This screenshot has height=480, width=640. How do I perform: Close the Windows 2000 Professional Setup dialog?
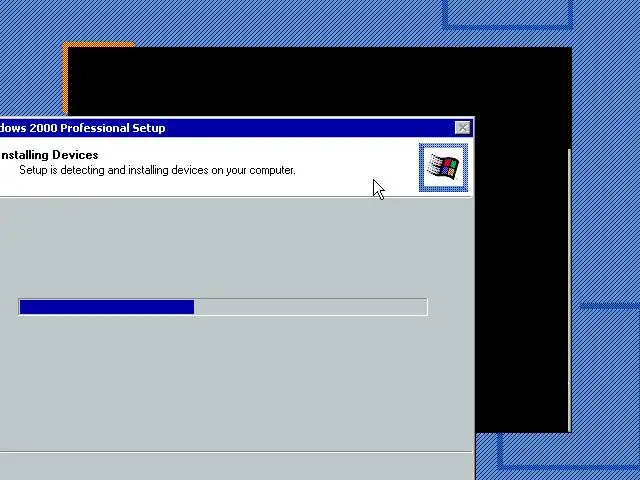(x=462, y=128)
